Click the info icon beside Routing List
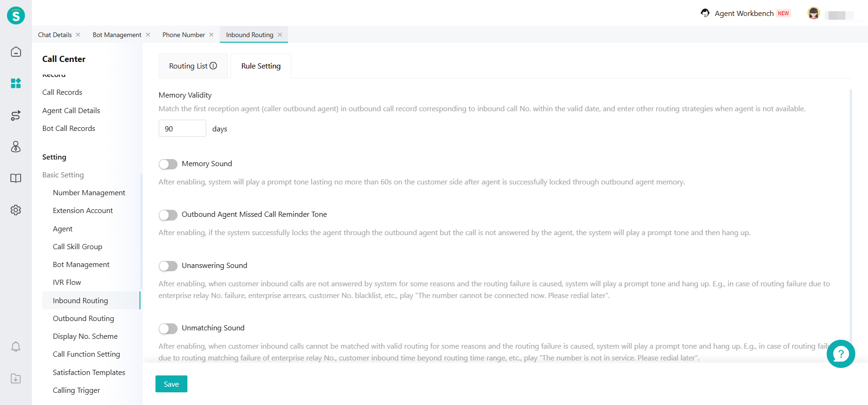Image resolution: width=868 pixels, height=405 pixels. tap(213, 66)
